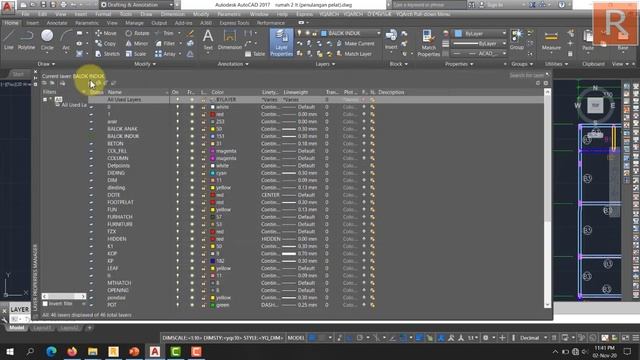Viewport: 640px width, 360px height.
Task: Toggle Lock for KOP layer
Action: point(203,254)
